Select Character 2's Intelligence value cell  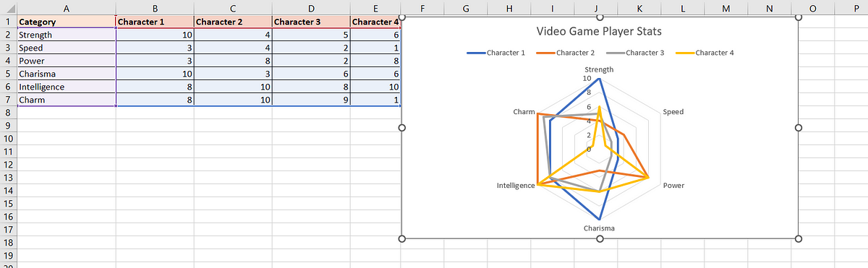click(232, 87)
